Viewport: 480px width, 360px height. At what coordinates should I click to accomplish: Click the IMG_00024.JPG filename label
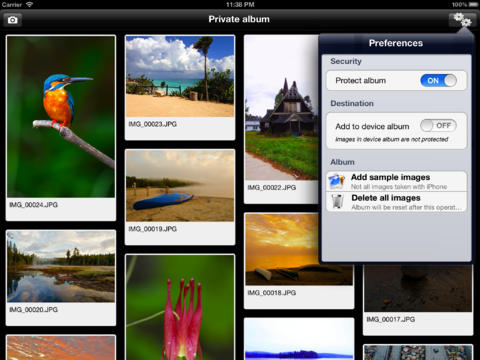tap(34, 205)
